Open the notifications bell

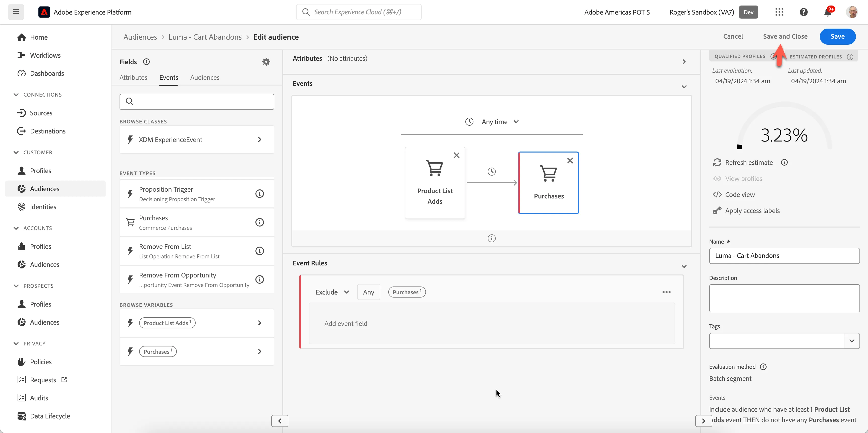tap(828, 12)
